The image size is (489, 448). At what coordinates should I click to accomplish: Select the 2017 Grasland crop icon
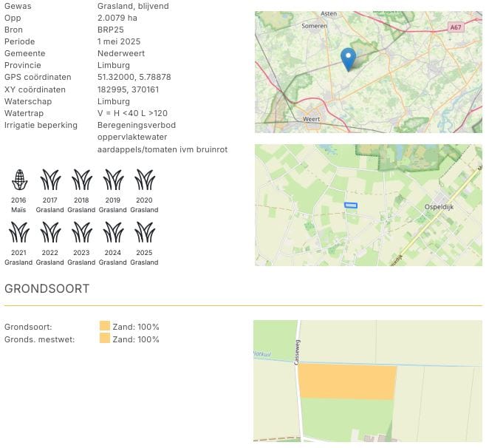[x=50, y=180]
